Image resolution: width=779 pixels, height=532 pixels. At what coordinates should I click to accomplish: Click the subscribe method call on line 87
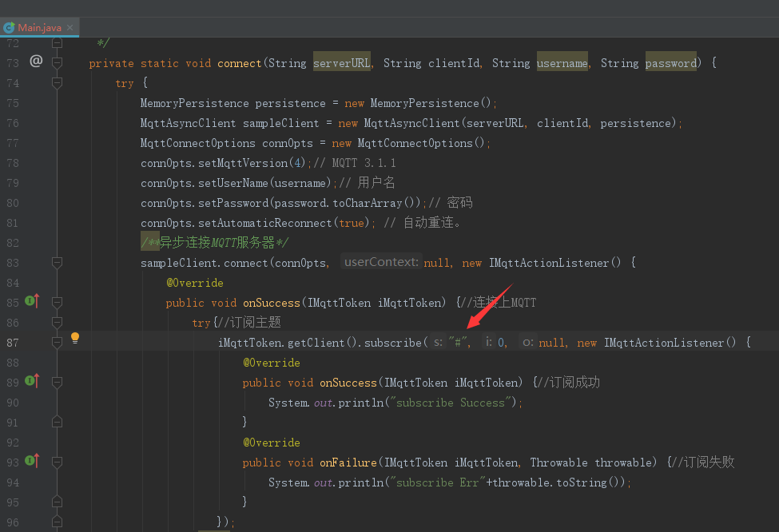392,342
